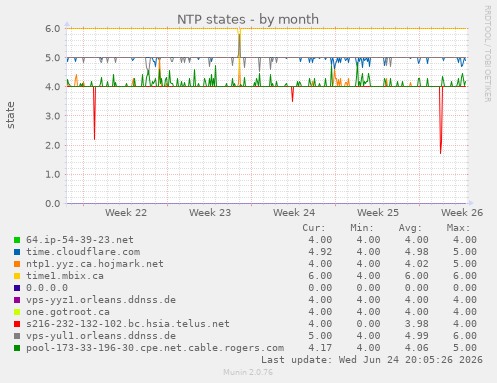
Task: Click the 'Week 23' x-axis label
Action: pyautogui.click(x=210, y=212)
